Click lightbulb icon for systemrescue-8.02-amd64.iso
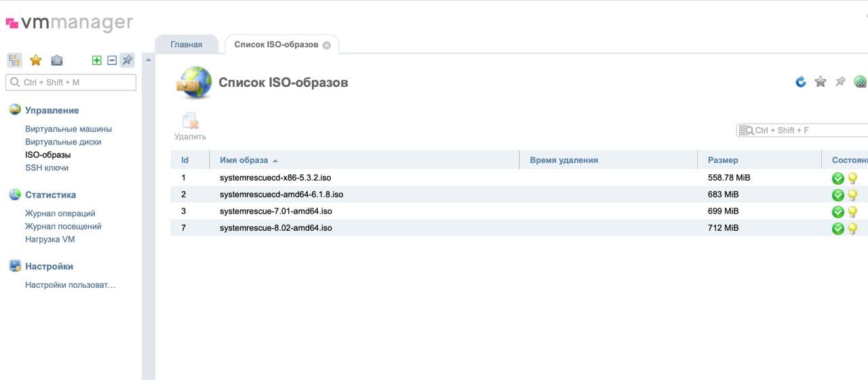The image size is (868, 380). click(x=852, y=229)
